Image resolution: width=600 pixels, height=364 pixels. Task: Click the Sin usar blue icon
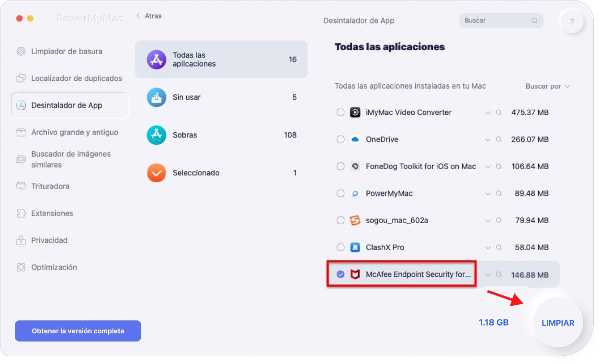point(157,97)
